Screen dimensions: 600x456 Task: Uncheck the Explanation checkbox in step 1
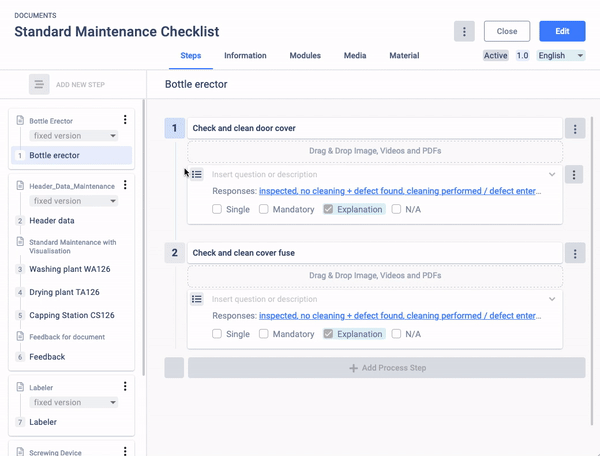coord(328,209)
